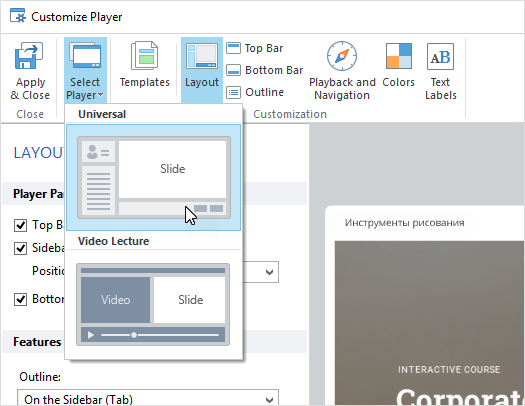Click the 'Outline:' label
The height and width of the screenshot is (406, 525).
40,377
